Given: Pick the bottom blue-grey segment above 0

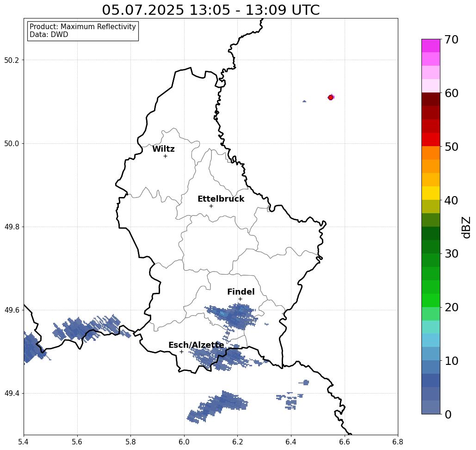Looking at the screenshot, I should pos(431,407).
